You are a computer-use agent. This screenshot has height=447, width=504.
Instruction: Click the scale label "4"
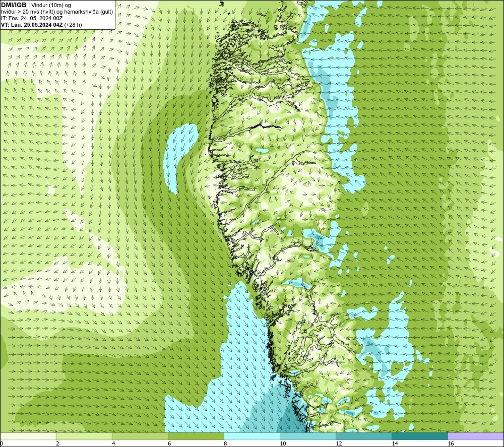[113, 443]
